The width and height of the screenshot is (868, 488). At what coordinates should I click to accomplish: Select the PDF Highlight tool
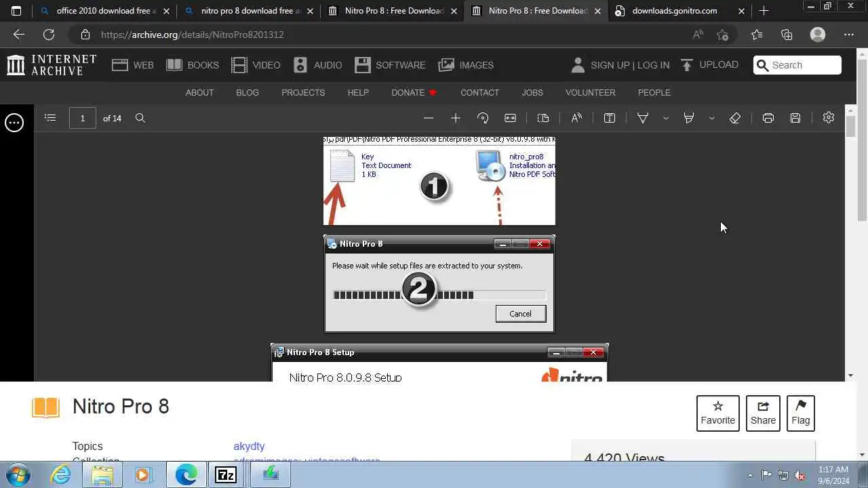(x=689, y=118)
